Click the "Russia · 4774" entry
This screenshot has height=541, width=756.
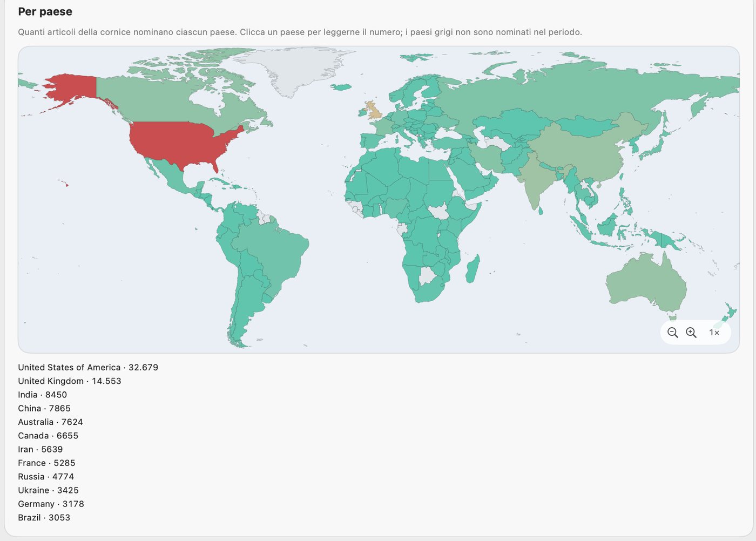click(x=46, y=477)
